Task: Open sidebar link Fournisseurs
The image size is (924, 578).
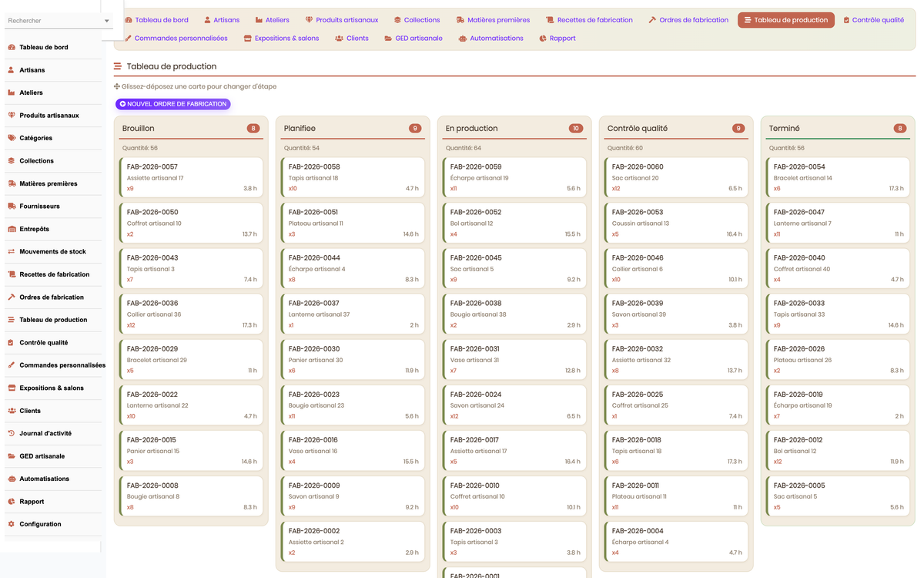Action: click(x=53, y=207)
